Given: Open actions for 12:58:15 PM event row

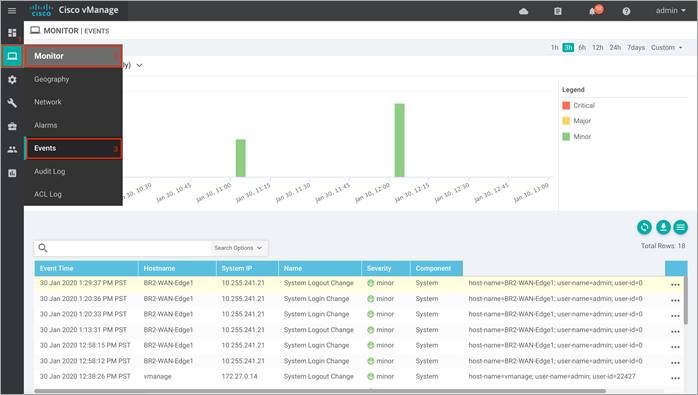Looking at the screenshot, I should [675, 346].
